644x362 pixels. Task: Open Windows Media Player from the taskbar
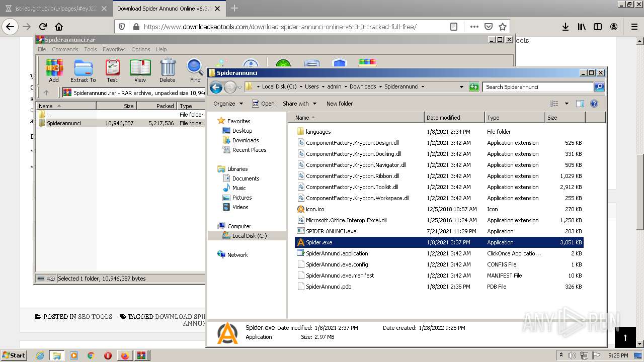(x=73, y=355)
